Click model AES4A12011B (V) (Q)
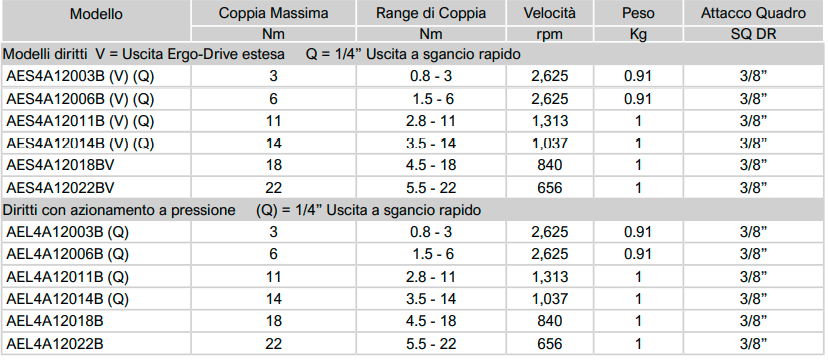Image resolution: width=828 pixels, height=361 pixels. pyautogui.click(x=80, y=121)
